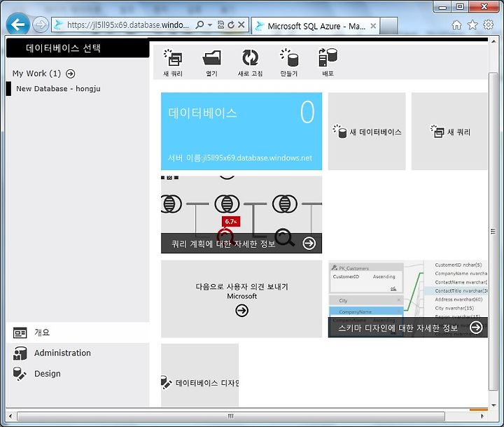Image resolution: width=504 pixels, height=427 pixels.
Task: Open the 새 데이터베이스 tile
Action: 367,131
